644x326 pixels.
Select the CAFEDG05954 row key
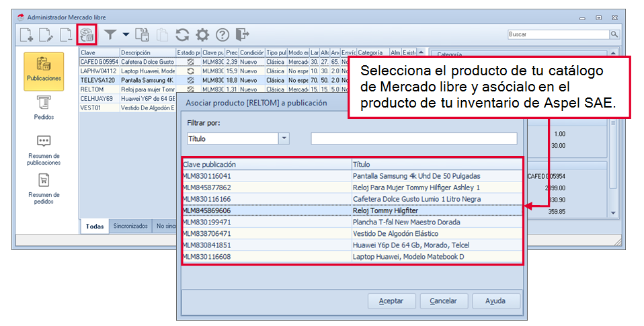coord(99,62)
